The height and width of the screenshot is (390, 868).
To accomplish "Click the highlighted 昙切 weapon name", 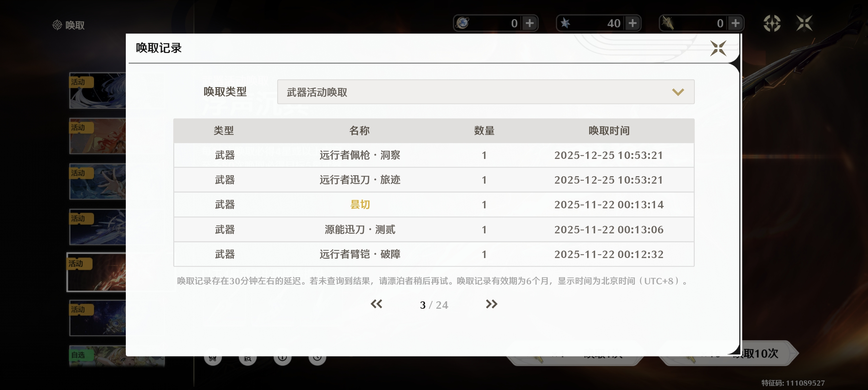I will click(360, 204).
